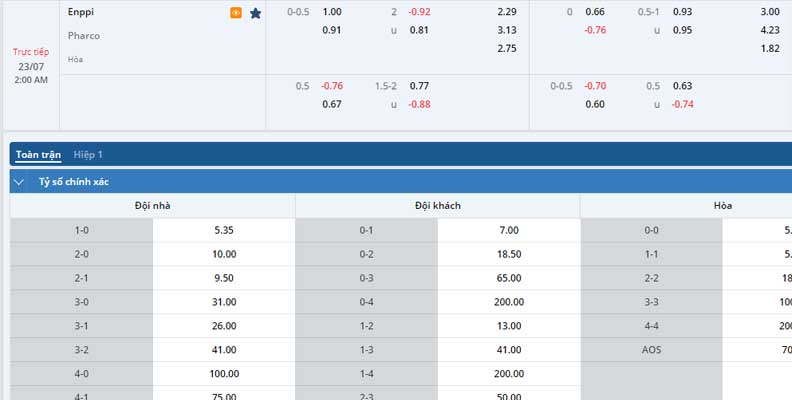Pick first-half handicap odds 0.60

(x=595, y=105)
